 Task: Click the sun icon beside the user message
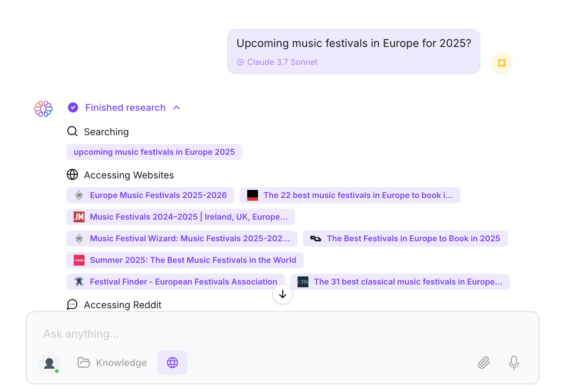point(501,63)
